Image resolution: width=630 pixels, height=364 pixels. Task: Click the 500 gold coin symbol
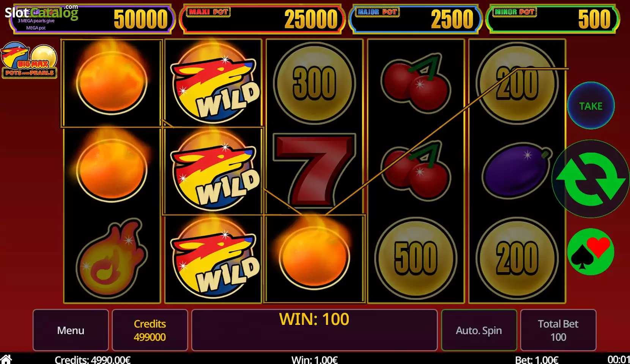[x=416, y=258]
